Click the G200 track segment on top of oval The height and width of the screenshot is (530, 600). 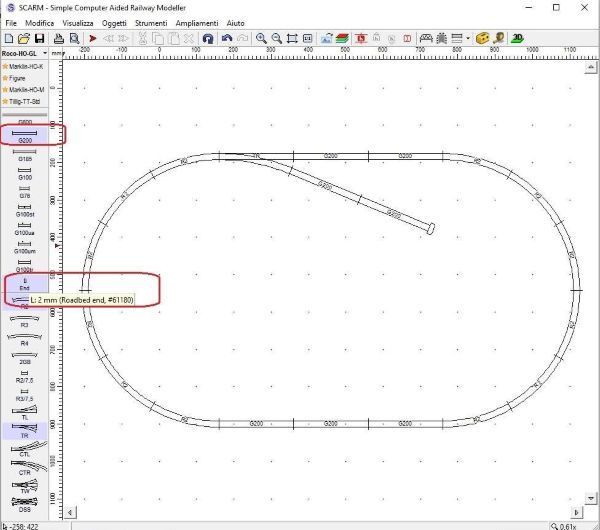coord(329,156)
